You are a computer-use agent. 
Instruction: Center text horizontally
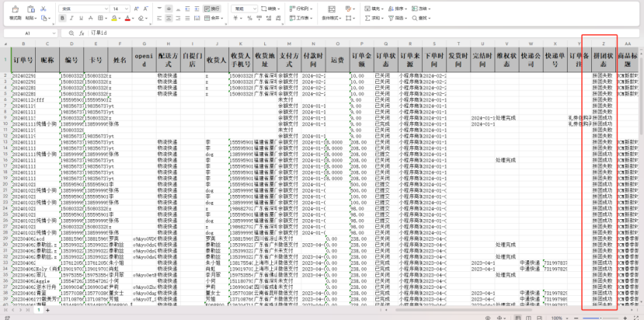pyautogui.click(x=169, y=18)
